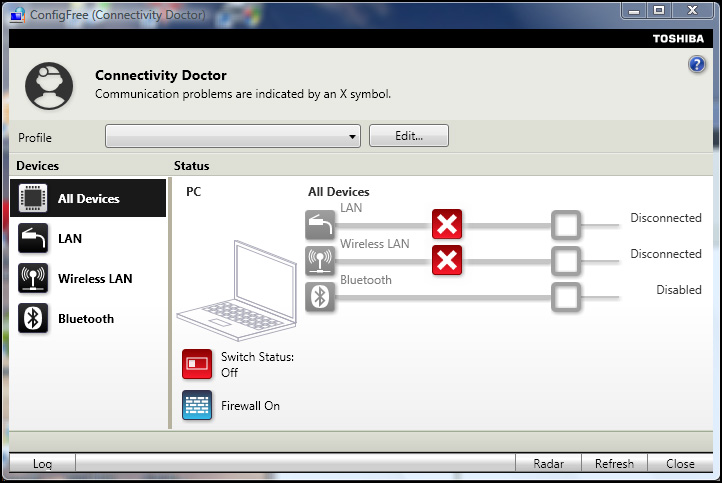Click the LAN cable icon in Devices list
This screenshot has height=483, width=722.
coord(33,238)
